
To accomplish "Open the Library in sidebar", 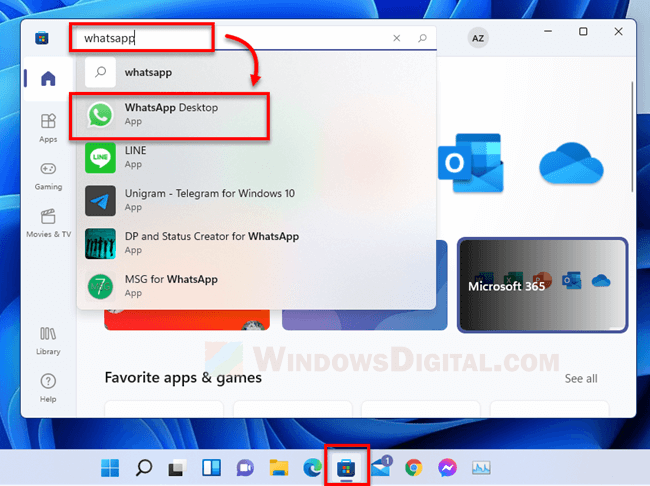I will [x=48, y=341].
